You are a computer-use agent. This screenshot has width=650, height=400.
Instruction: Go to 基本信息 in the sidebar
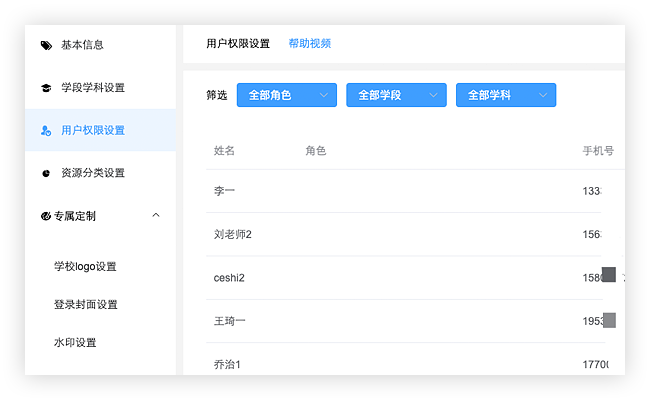click(x=82, y=45)
